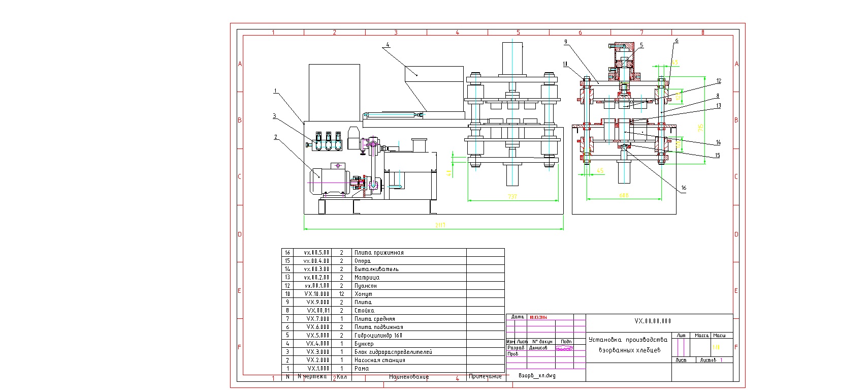868x390 pixels.
Task: Click the title 'Установка производства' text
Action: (628, 340)
